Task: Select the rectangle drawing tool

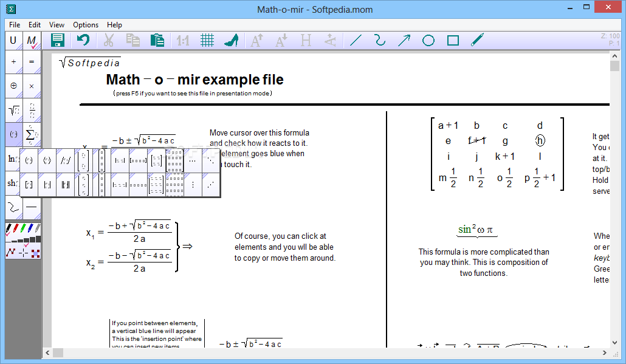Action: coord(453,40)
